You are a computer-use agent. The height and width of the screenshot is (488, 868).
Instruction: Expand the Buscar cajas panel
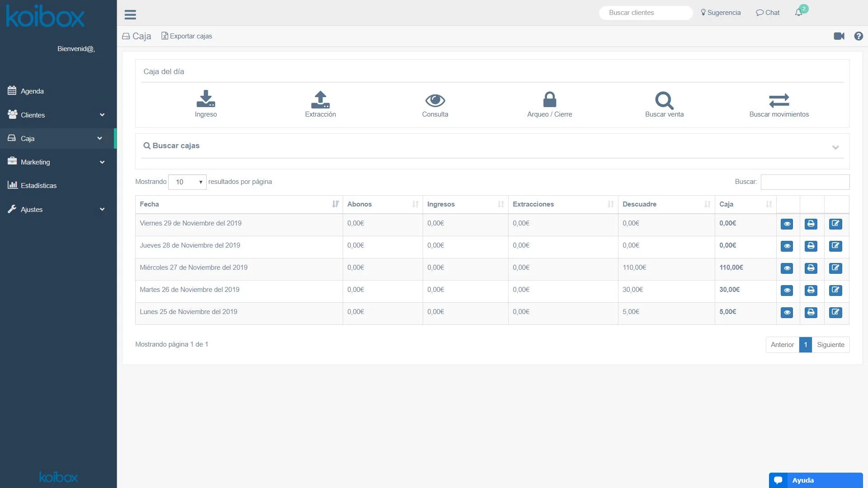835,147
